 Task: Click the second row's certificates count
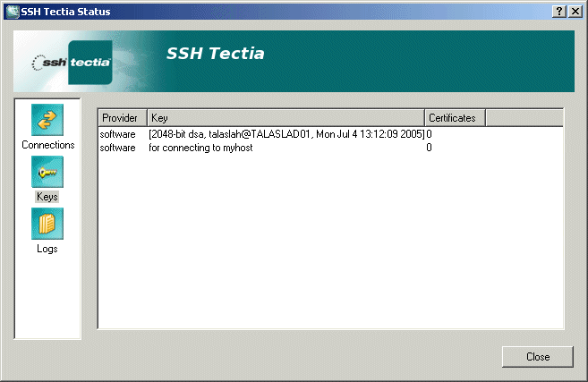click(x=430, y=148)
